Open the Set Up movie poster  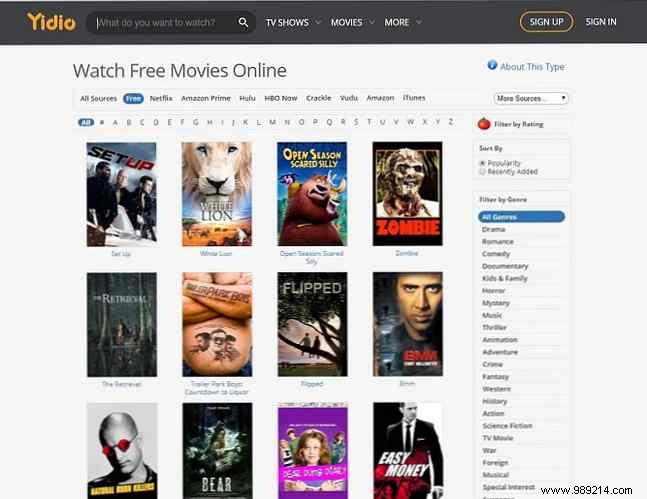[121, 194]
